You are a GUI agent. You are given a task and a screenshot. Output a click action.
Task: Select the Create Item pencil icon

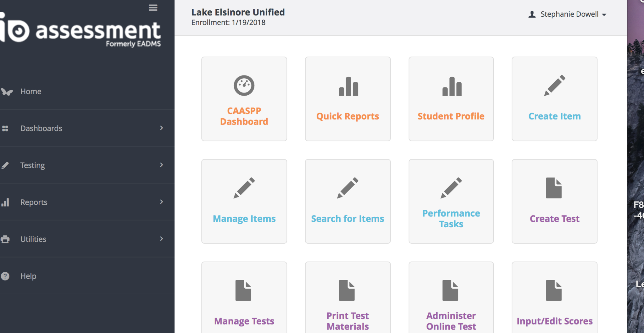coord(554,86)
